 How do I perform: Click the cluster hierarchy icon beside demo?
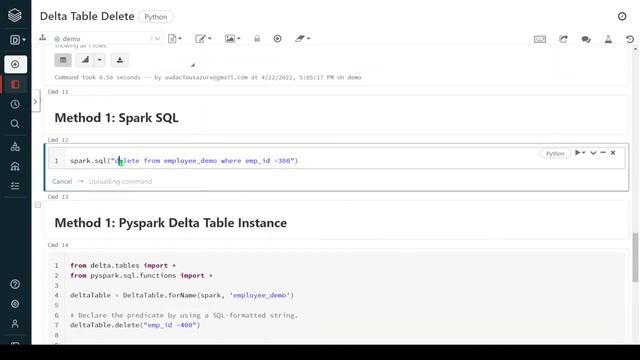tap(42, 38)
